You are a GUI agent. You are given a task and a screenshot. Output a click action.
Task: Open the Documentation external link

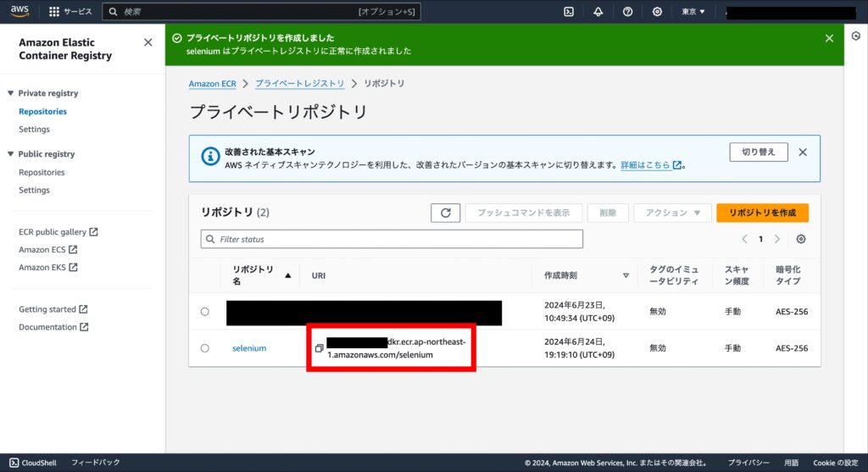point(53,327)
